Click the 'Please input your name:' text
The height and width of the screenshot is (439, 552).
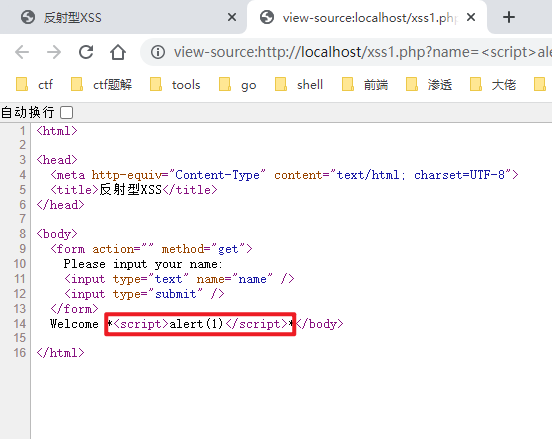click(143, 264)
